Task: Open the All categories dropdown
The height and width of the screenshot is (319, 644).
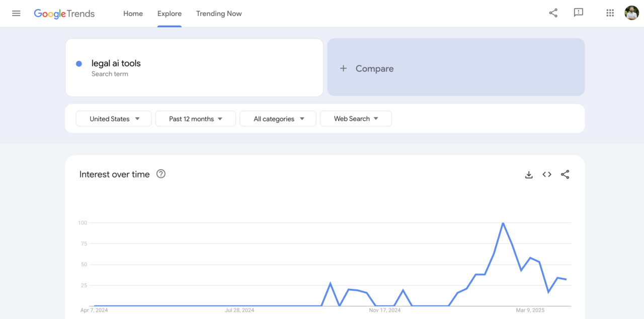Action: coord(278,119)
